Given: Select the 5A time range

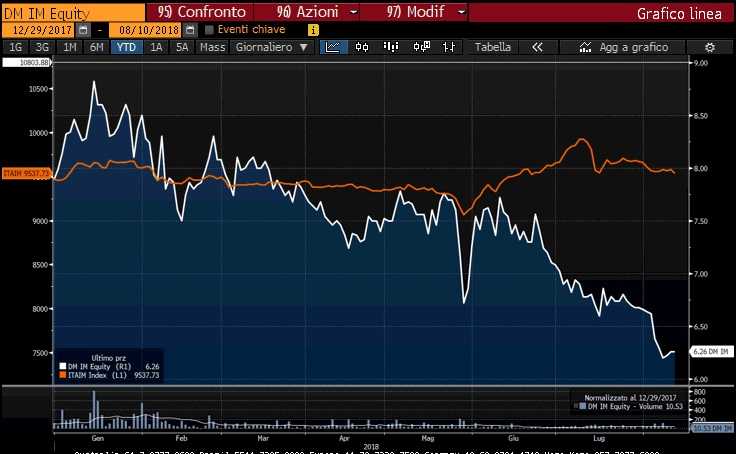Looking at the screenshot, I should (182, 47).
